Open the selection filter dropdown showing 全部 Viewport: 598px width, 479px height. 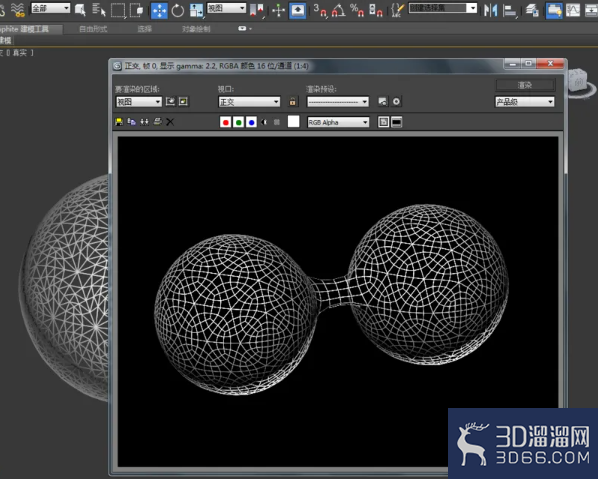pyautogui.click(x=51, y=8)
